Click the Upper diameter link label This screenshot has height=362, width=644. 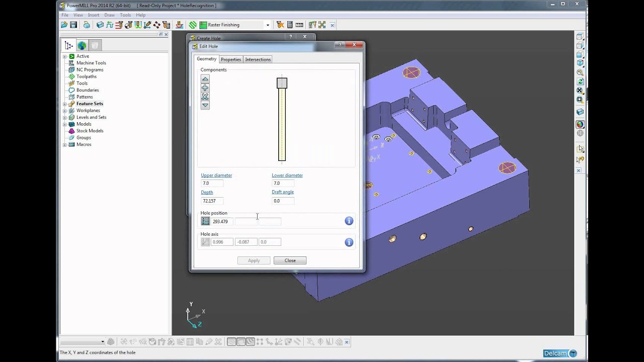216,175
